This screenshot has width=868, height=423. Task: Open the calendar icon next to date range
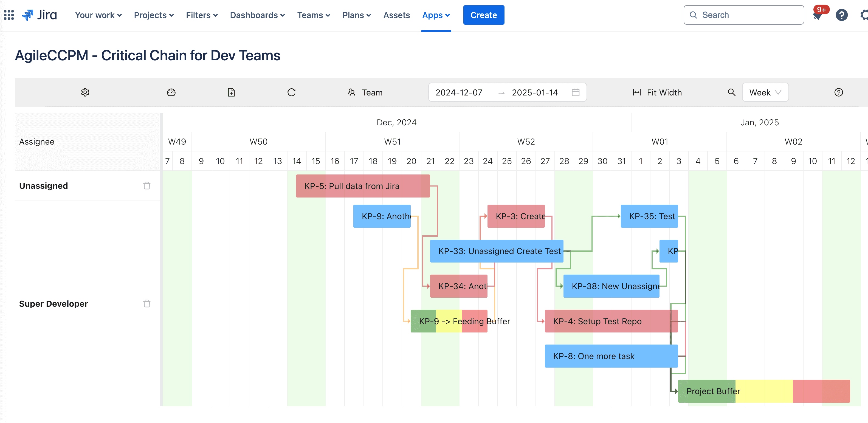pos(576,92)
